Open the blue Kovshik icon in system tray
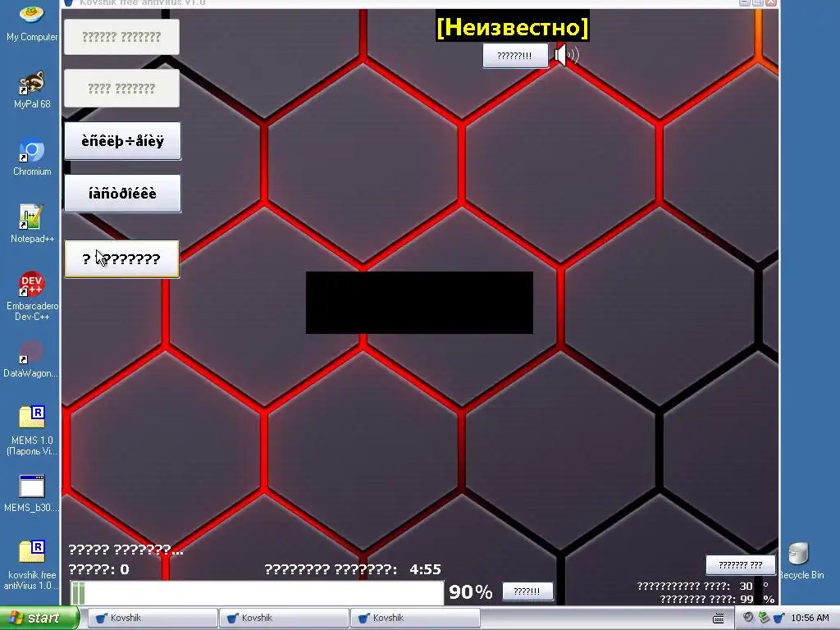The height and width of the screenshot is (630, 840). [x=779, y=618]
